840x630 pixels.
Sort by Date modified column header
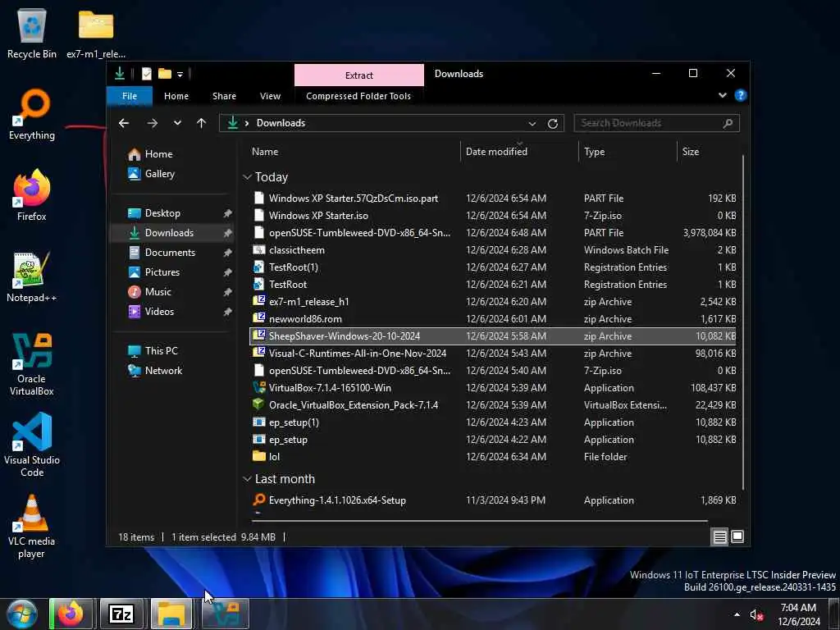(x=519, y=152)
